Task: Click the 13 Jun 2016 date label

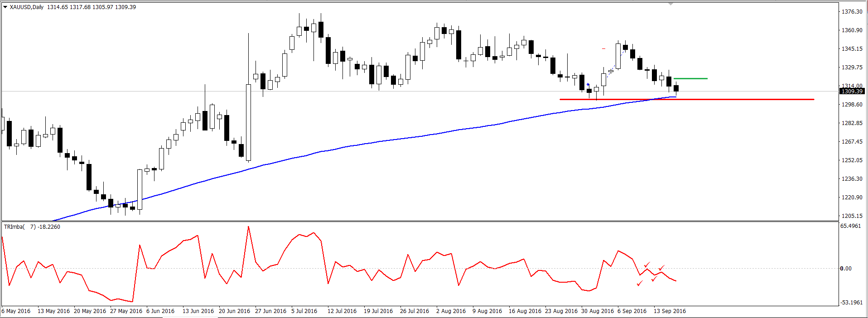Action: (198, 311)
